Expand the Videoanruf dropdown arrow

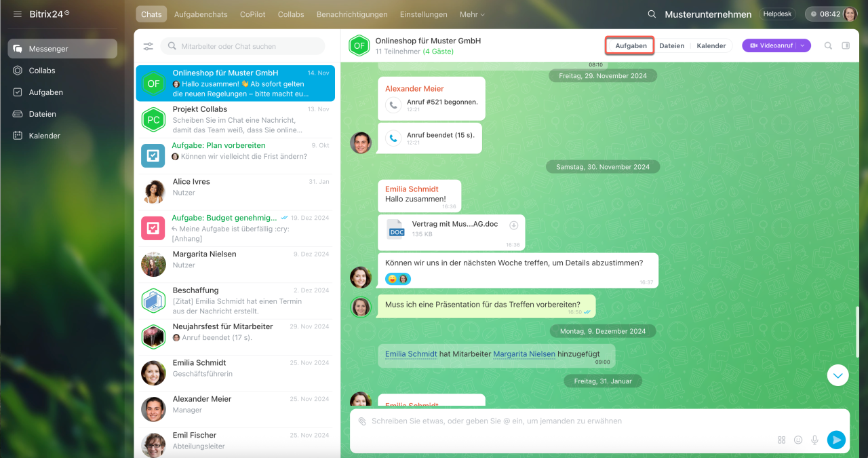point(803,45)
